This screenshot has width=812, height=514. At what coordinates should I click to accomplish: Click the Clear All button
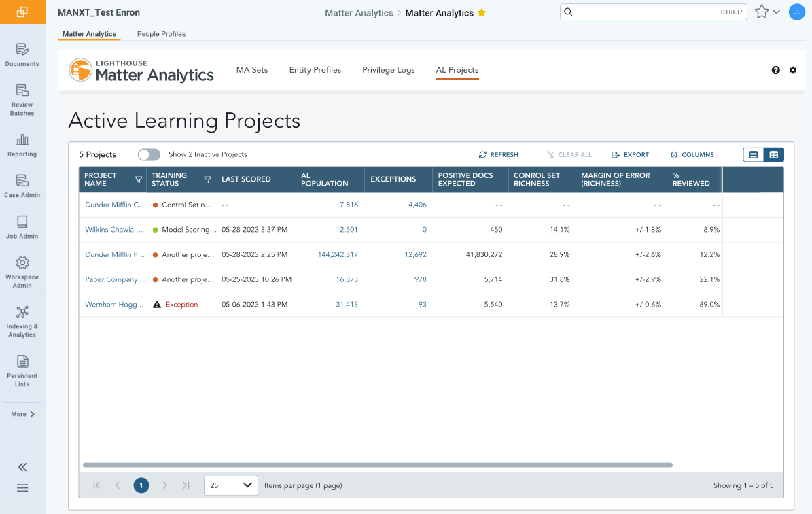click(569, 154)
